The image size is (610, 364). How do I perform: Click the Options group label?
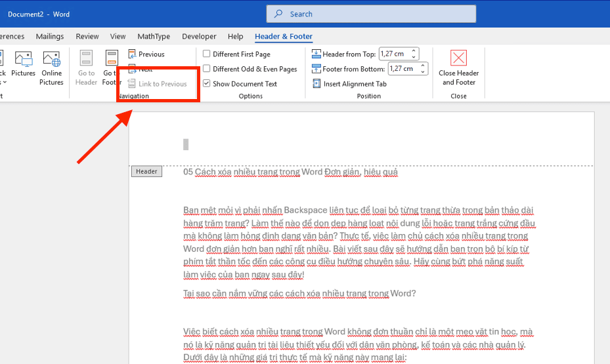pos(251,96)
